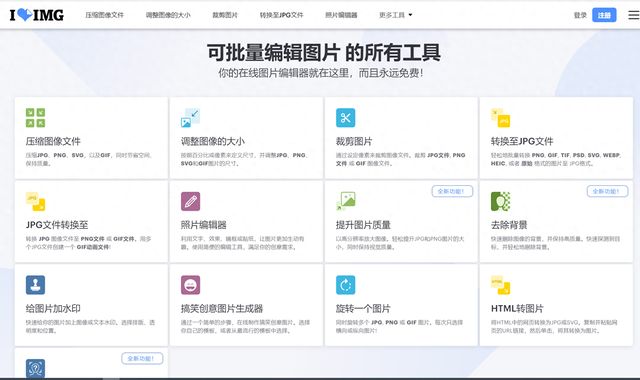Expand the 更多工具 dropdown

coord(396,15)
